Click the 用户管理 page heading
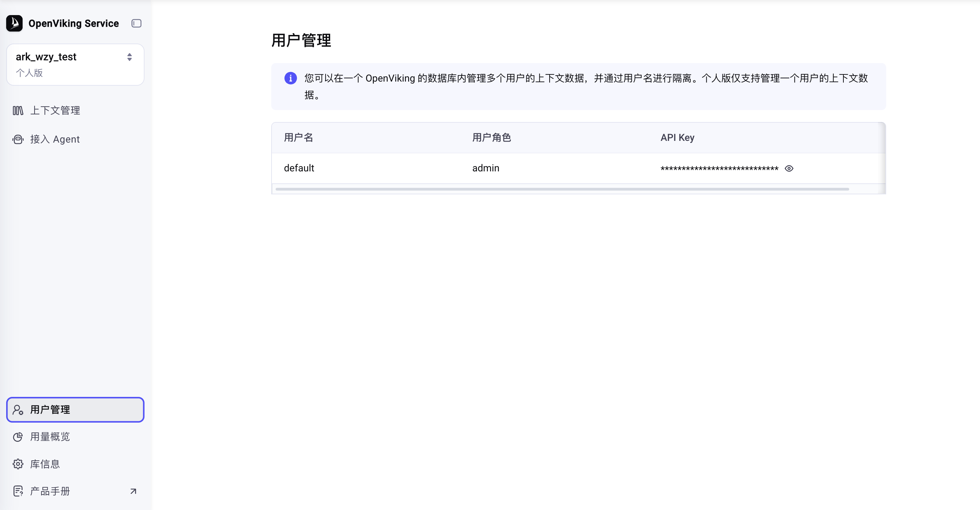The width and height of the screenshot is (980, 510). (301, 40)
